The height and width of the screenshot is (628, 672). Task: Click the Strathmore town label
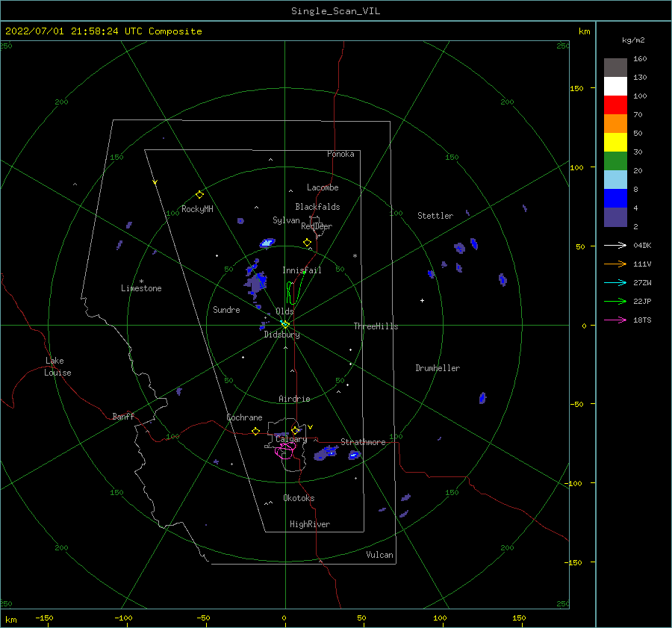(363, 442)
